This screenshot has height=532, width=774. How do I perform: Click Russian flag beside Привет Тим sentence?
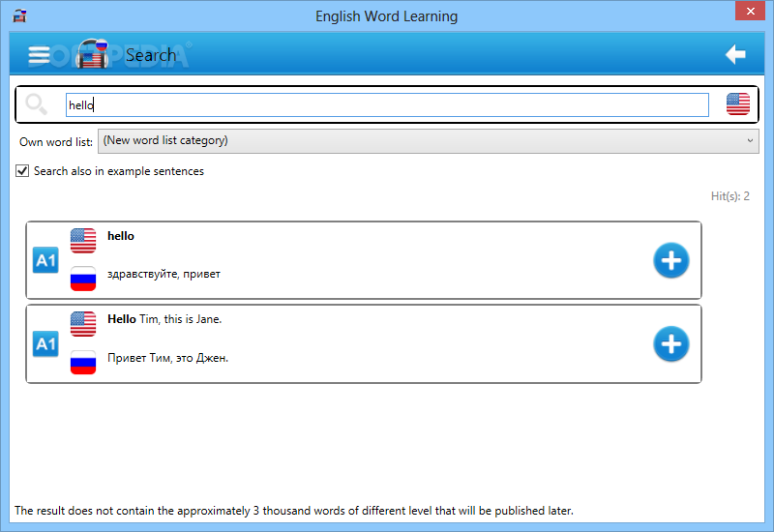click(x=83, y=362)
